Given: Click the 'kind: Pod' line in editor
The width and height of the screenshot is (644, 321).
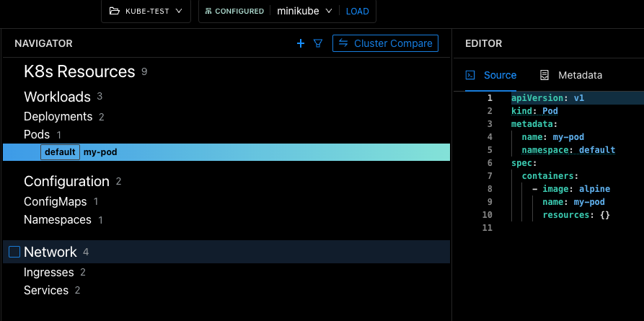Looking at the screenshot, I should click(x=534, y=111).
